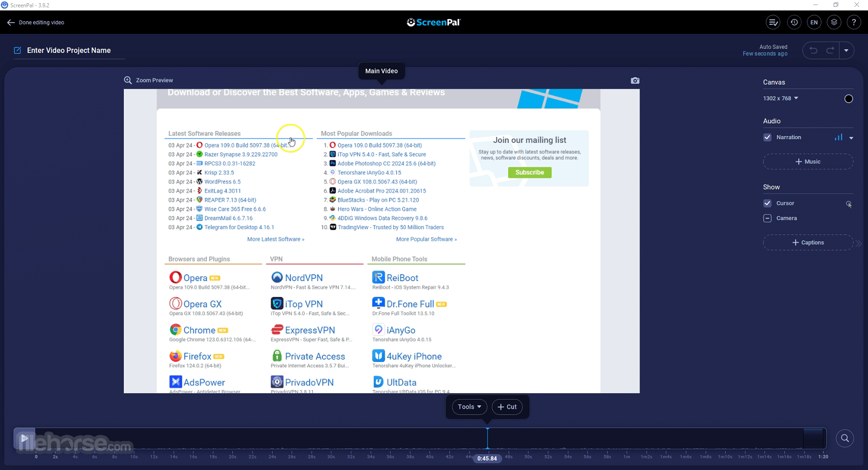868x470 pixels.
Task: Open the version history clock icon
Action: pyautogui.click(x=794, y=22)
